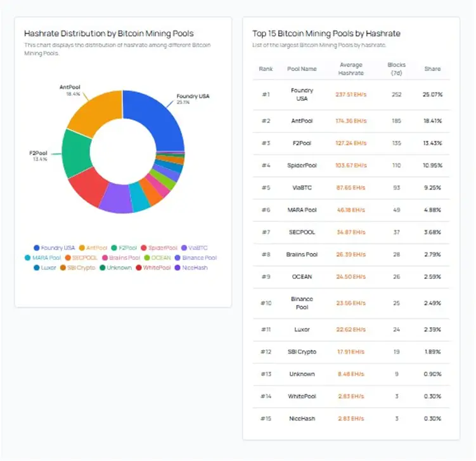Screen dimensions: 476x461
Task: Click the rank #10 cell
Action: [x=266, y=303]
